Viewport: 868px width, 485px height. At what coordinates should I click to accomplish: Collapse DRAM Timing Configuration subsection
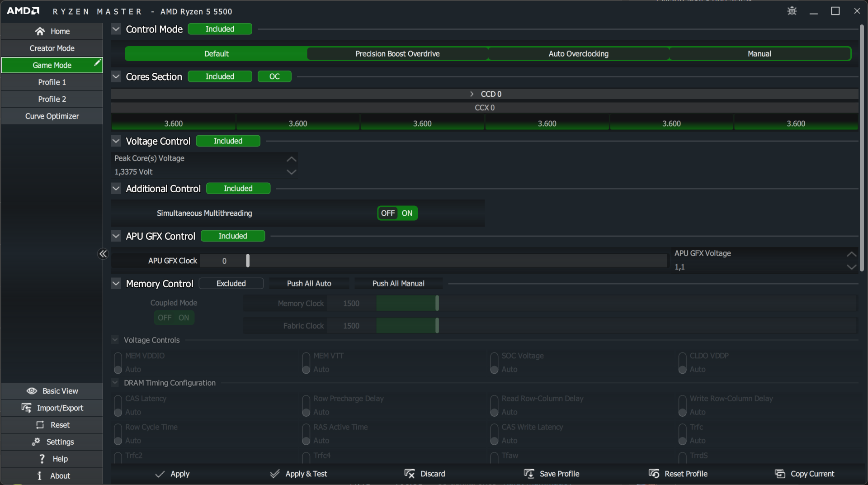pos(115,383)
